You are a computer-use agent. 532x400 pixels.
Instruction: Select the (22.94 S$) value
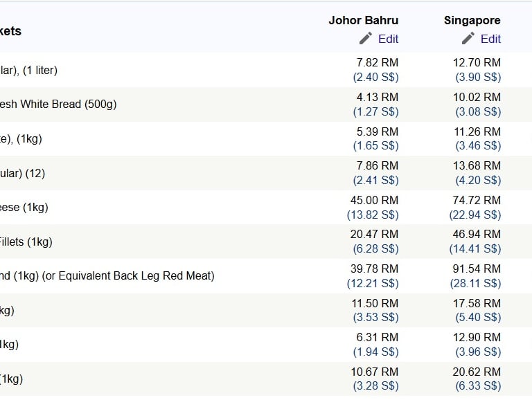[475, 215]
